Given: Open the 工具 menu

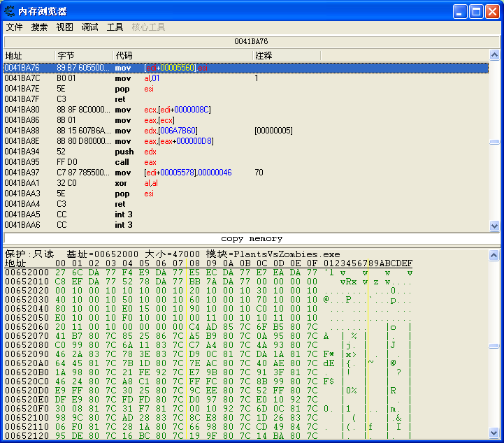Looking at the screenshot, I should (115, 27).
